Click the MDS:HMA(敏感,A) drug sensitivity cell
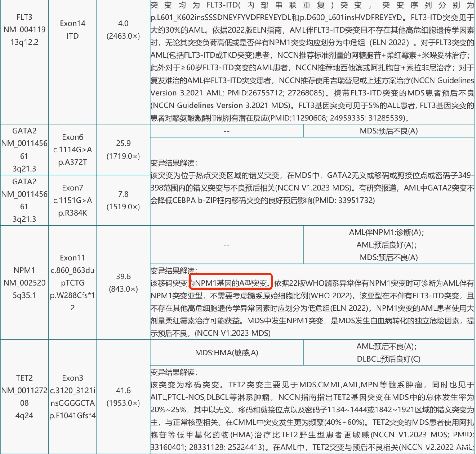The height and width of the screenshot is (454, 476). point(227,353)
